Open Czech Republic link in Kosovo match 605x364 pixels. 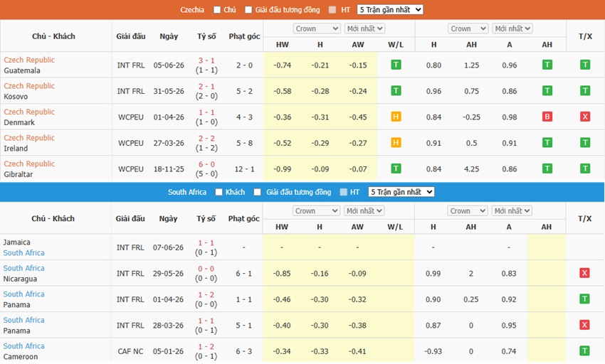coord(29,85)
